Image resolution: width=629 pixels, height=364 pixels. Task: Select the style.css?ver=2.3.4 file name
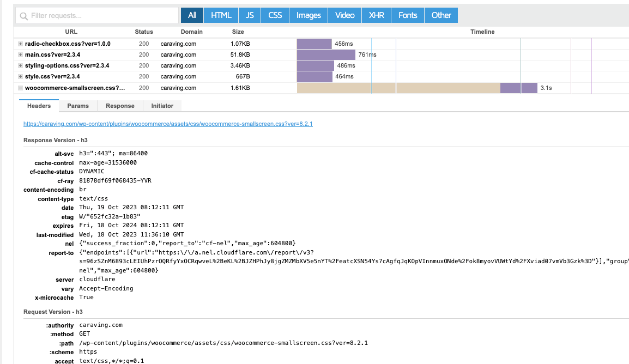pyautogui.click(x=52, y=76)
